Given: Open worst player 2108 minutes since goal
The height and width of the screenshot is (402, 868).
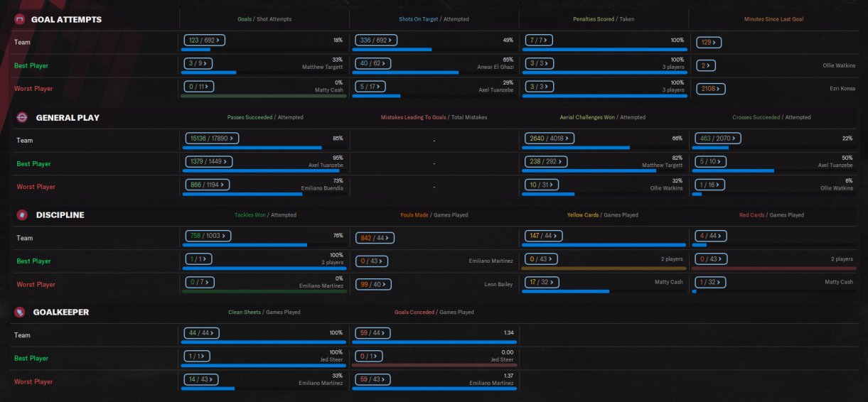Looking at the screenshot, I should click(x=711, y=89).
